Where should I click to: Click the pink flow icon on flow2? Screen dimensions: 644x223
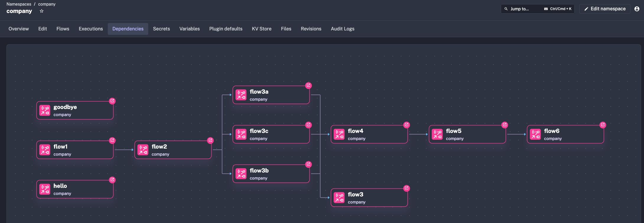pos(143,150)
